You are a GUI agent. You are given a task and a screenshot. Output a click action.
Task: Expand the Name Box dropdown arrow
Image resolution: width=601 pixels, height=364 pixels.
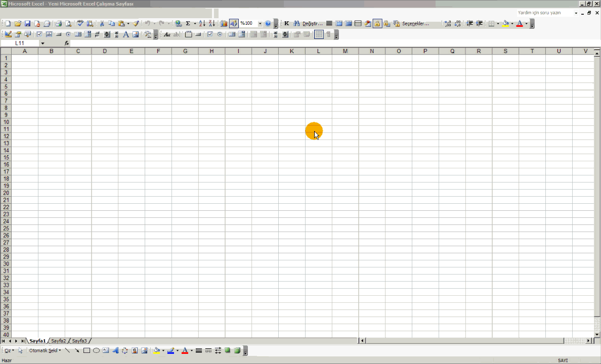42,43
